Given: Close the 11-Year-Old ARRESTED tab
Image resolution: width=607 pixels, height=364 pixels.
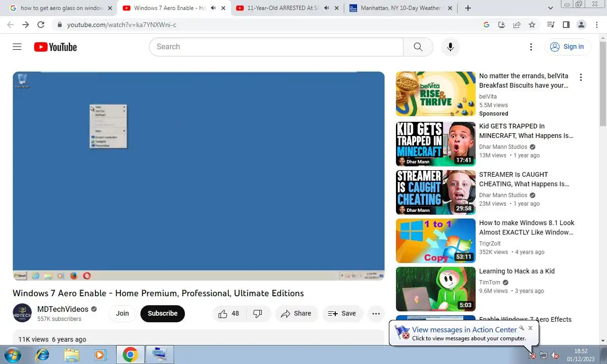Looking at the screenshot, I should 337,8.
